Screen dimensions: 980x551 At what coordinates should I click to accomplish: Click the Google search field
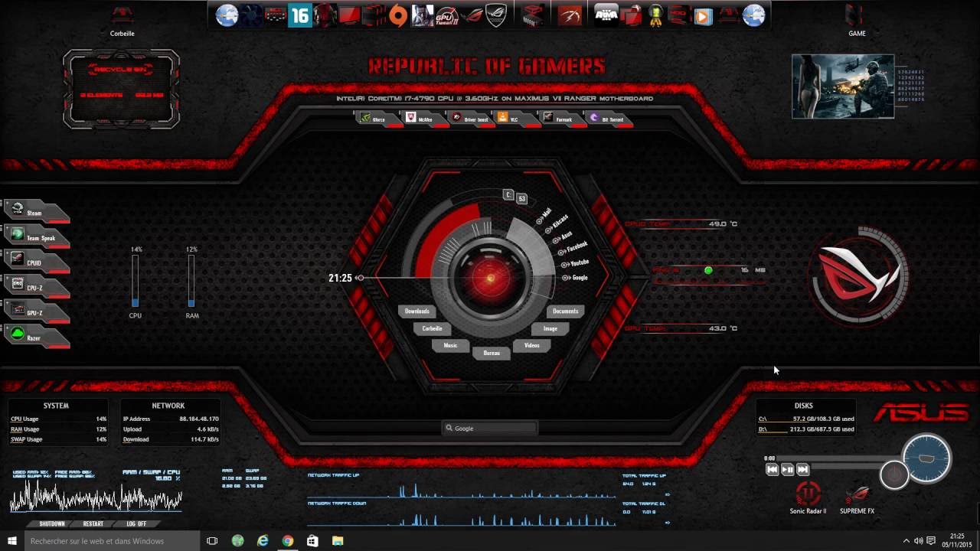click(x=490, y=429)
